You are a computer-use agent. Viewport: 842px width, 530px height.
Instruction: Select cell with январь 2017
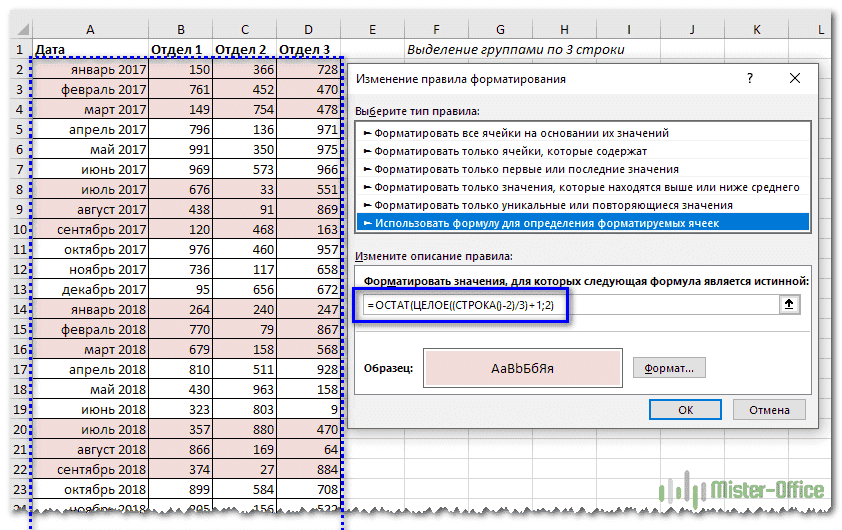pyautogui.click(x=90, y=70)
